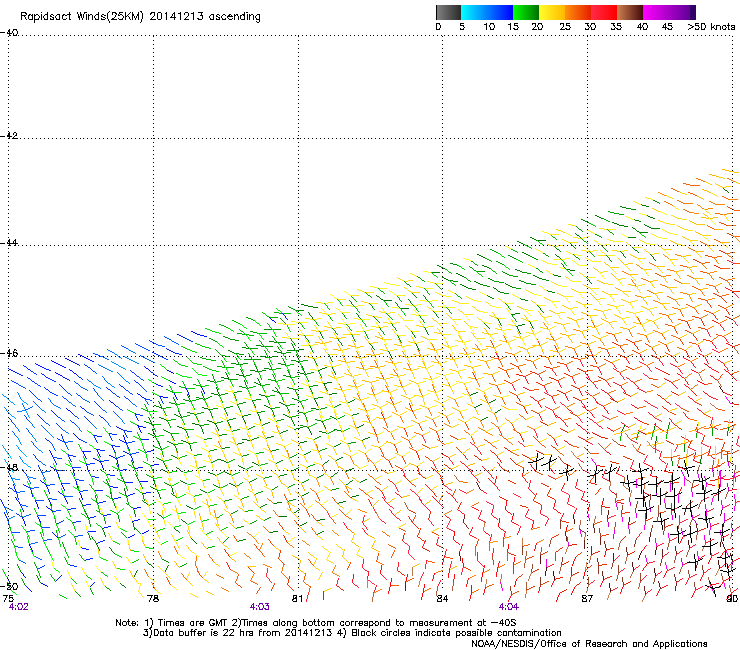The width and height of the screenshot is (740, 650).
Task: Click the gray 0-5 knots color segment
Action: (x=448, y=12)
